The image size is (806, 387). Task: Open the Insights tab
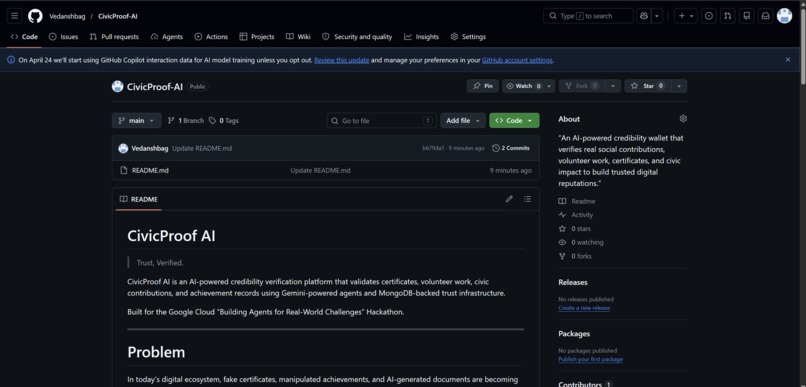tap(422, 36)
